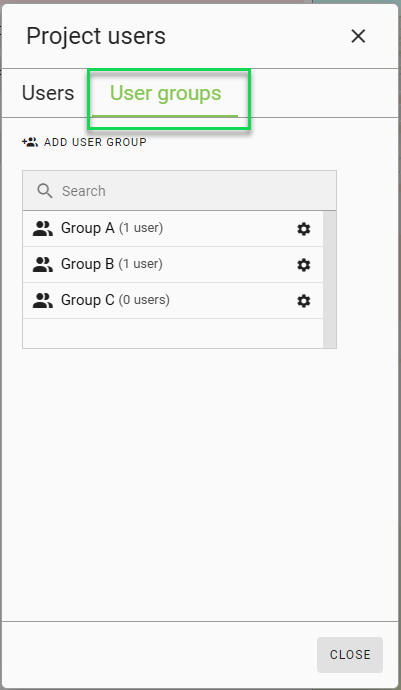Click the group list vertical scrollbar
This screenshot has width=401, height=690.
pos(329,279)
